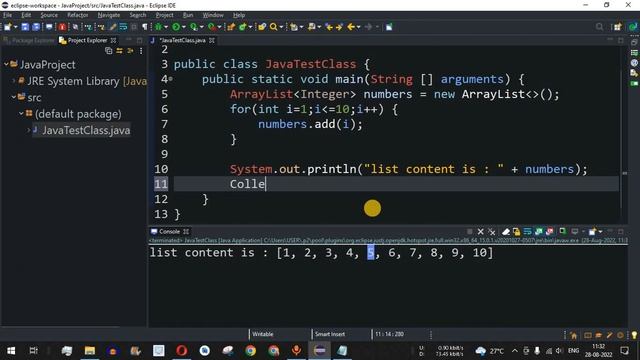Switch to Package Explorer tab

tap(29, 40)
